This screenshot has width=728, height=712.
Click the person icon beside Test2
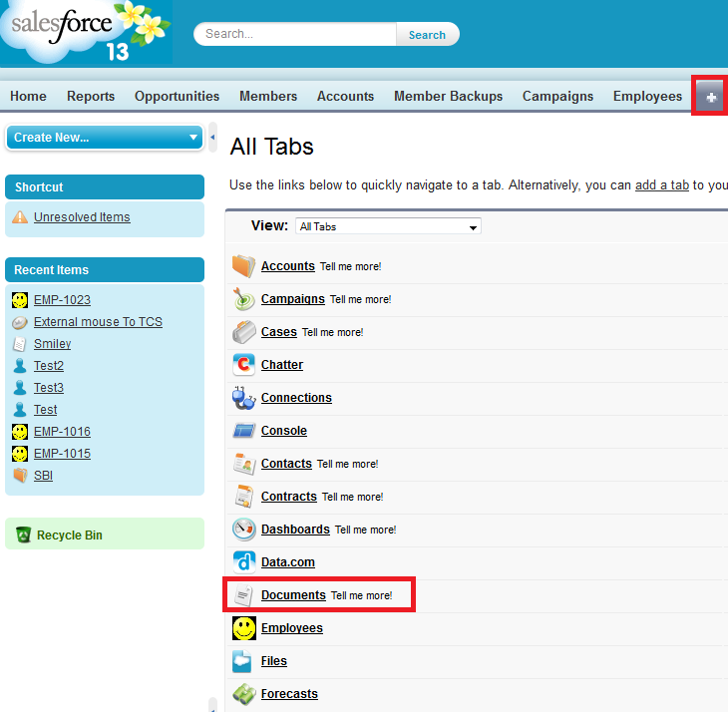click(x=20, y=366)
